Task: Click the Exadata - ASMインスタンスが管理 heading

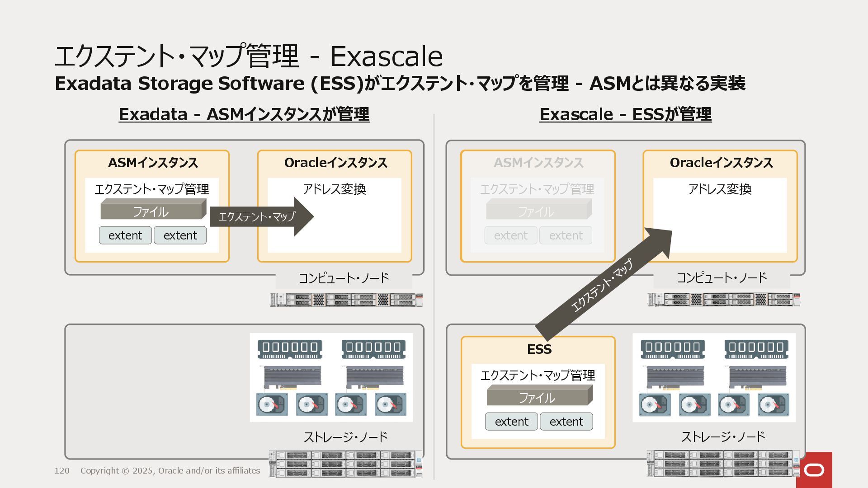Action: [x=244, y=114]
